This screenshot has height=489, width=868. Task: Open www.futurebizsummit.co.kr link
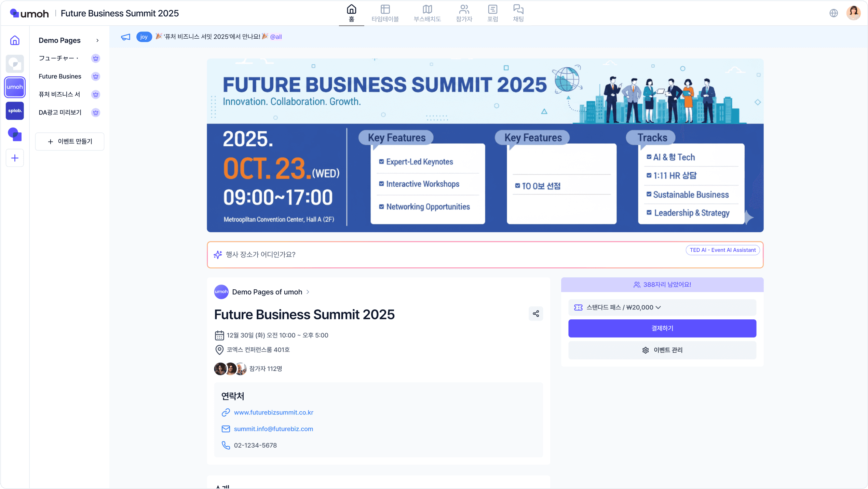[273, 412]
